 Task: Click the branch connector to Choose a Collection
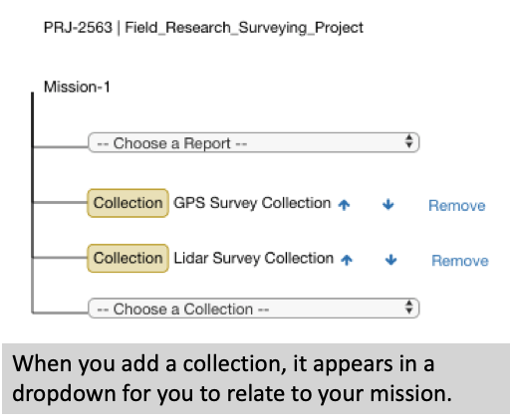[60, 313]
